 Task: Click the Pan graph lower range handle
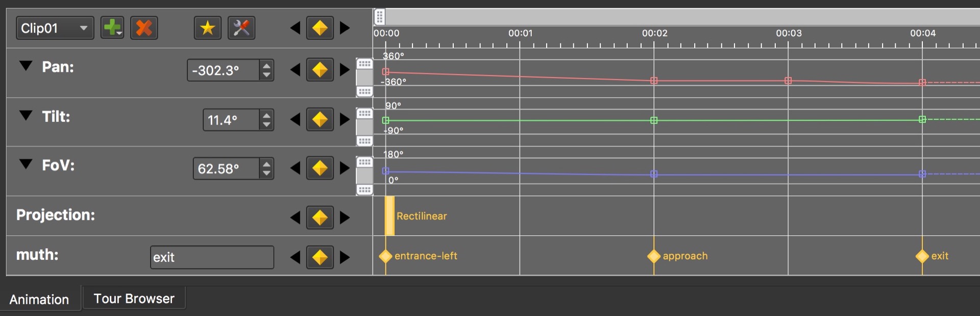tap(364, 91)
